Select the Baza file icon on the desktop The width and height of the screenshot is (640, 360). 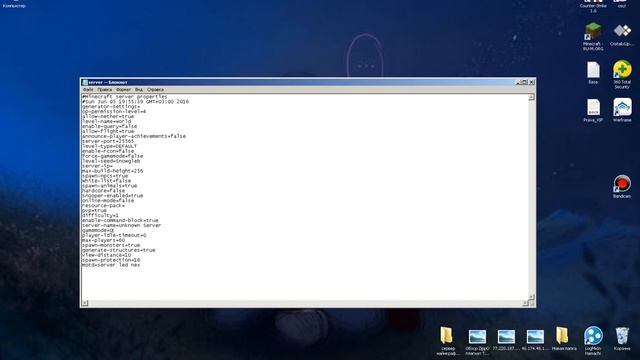coord(593,73)
